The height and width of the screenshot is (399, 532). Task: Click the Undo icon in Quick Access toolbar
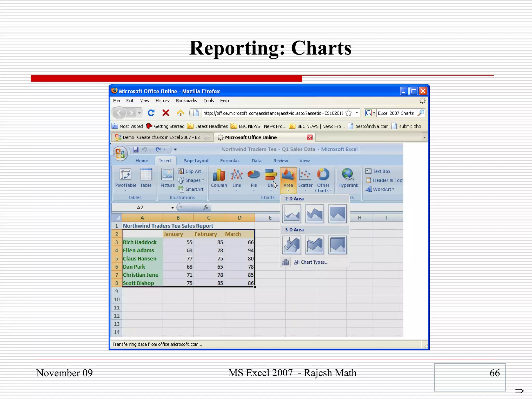(144, 149)
